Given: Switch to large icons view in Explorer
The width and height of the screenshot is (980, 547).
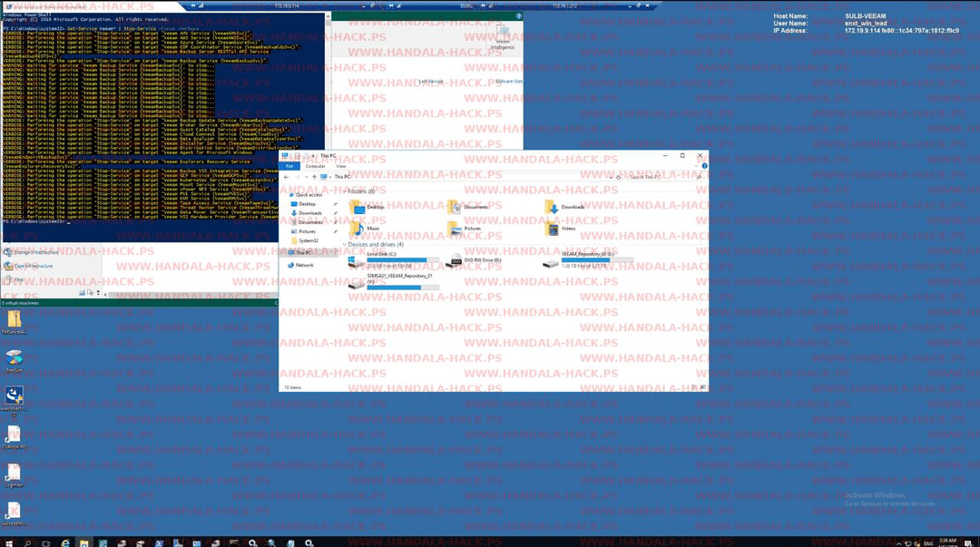Looking at the screenshot, I should (704, 387).
